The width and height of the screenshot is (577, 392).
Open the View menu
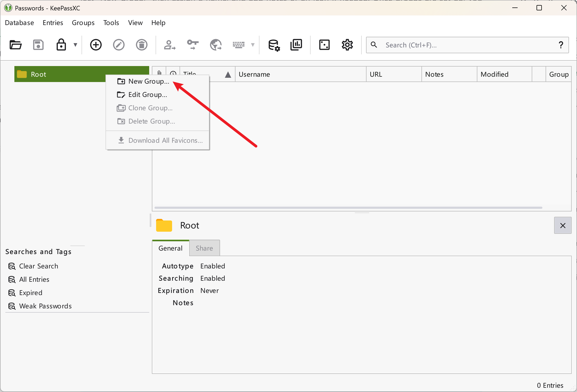(135, 23)
